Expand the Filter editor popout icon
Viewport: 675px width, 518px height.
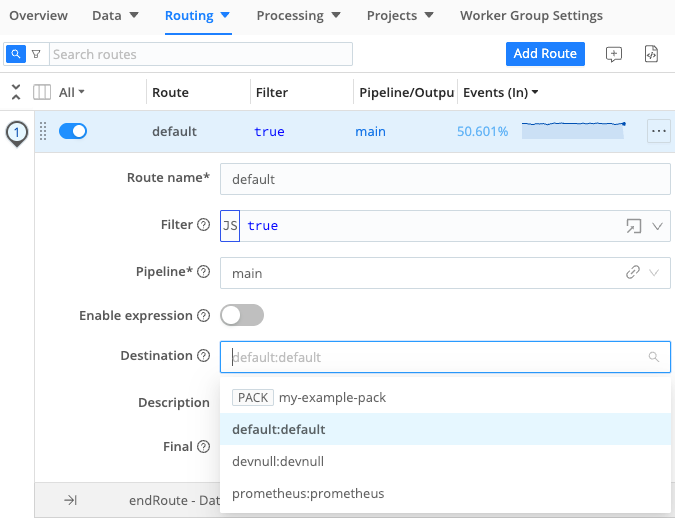(633, 226)
